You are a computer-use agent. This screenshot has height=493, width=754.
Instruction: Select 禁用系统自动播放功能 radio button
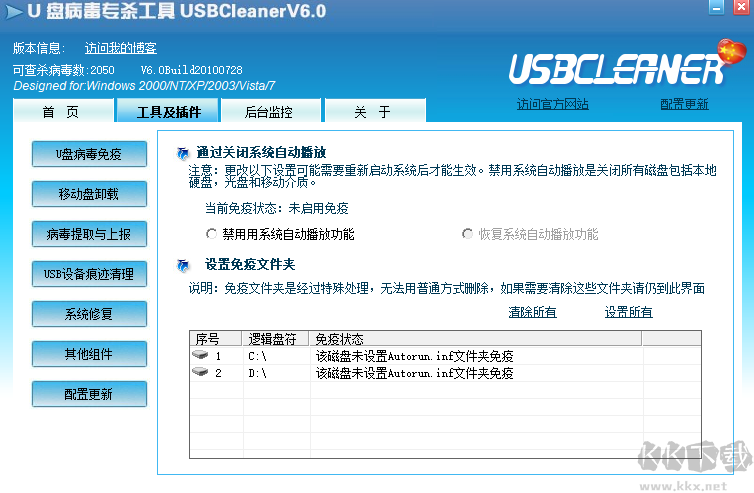coord(211,234)
